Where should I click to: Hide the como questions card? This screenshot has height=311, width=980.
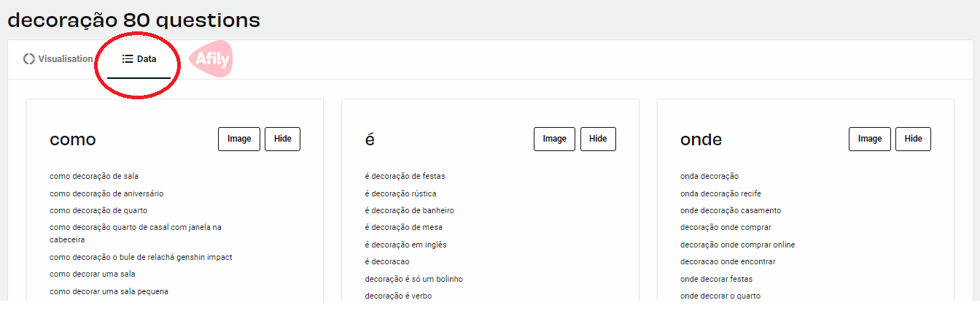coord(282,139)
